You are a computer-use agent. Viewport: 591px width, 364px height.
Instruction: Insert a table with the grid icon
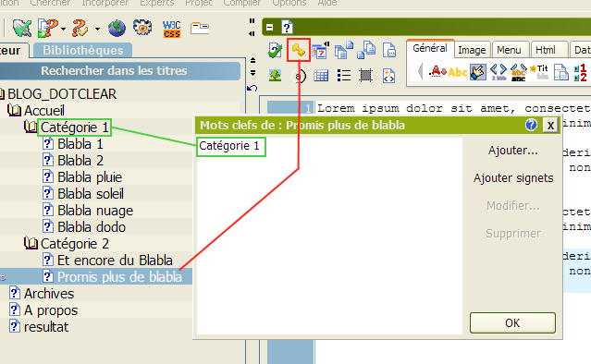(321, 76)
